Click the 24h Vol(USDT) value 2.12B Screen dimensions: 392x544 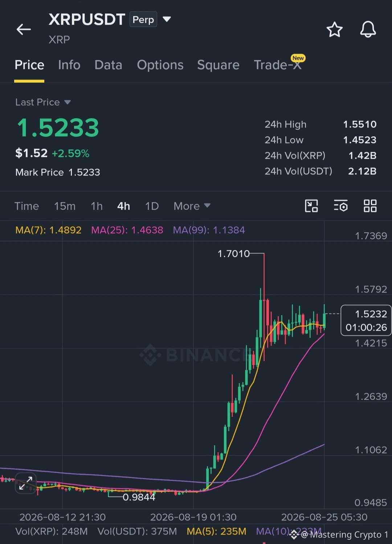[x=362, y=171]
